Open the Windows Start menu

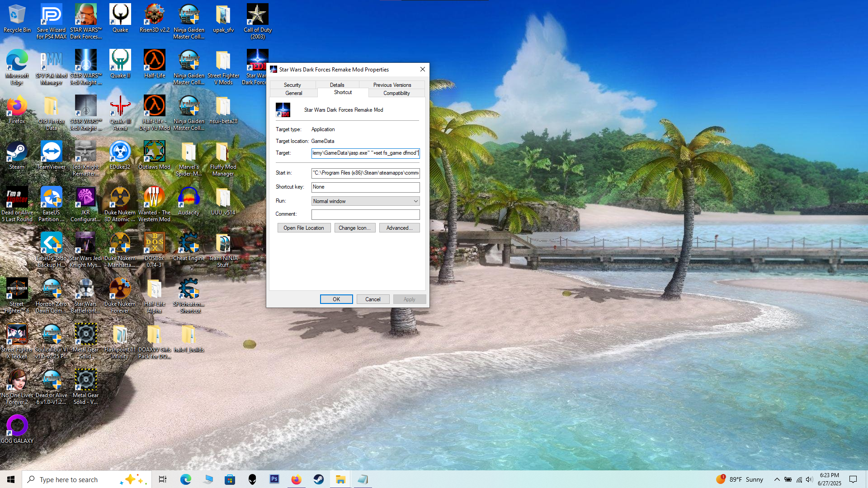click(x=11, y=479)
